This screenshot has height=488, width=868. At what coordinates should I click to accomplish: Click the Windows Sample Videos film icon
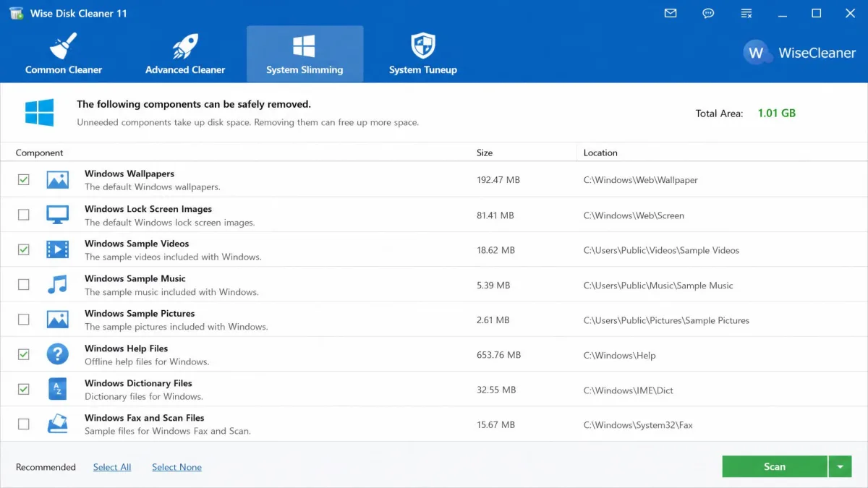pos(57,249)
